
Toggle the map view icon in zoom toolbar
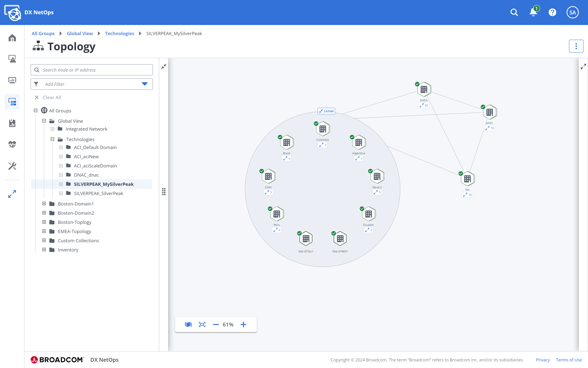(x=188, y=324)
